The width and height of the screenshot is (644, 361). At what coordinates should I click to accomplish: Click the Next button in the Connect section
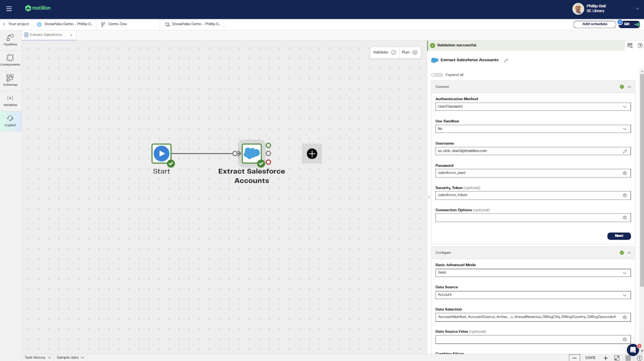tap(619, 236)
